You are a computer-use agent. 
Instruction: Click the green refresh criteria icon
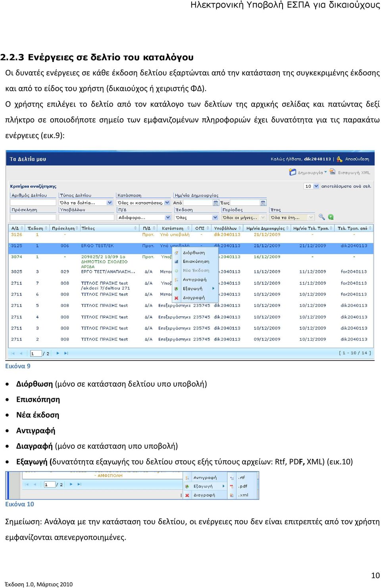click(x=331, y=217)
